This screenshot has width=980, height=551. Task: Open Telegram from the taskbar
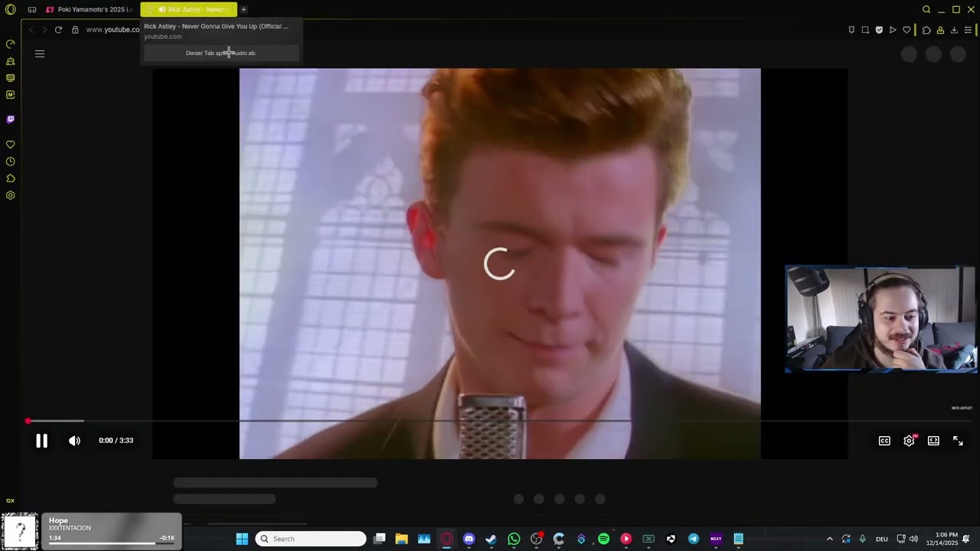[x=694, y=539]
